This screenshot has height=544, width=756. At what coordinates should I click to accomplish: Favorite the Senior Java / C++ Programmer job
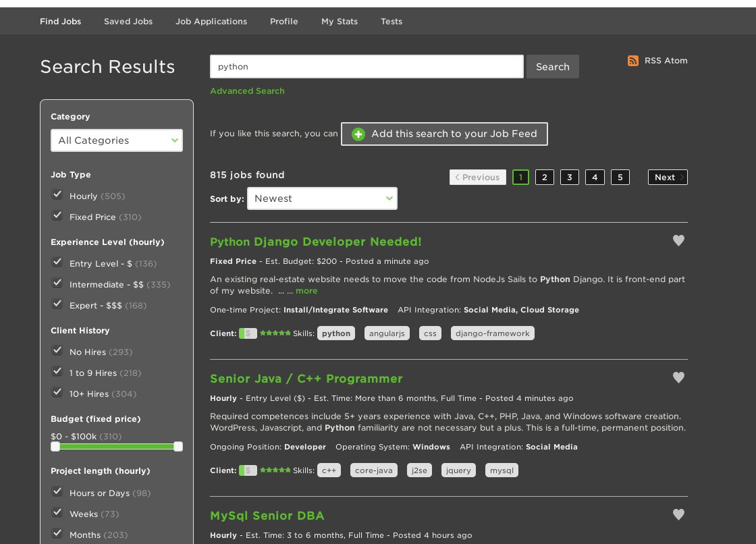(x=678, y=377)
